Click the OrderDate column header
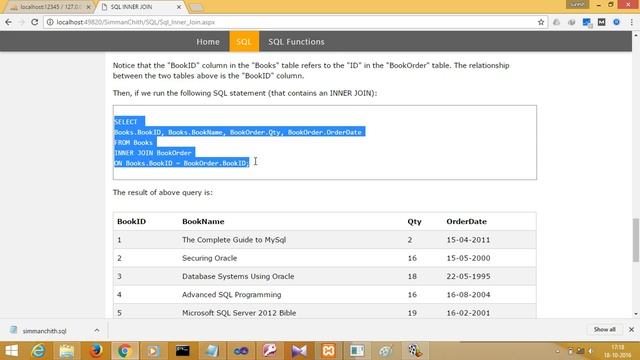640x360 pixels. tap(466, 221)
